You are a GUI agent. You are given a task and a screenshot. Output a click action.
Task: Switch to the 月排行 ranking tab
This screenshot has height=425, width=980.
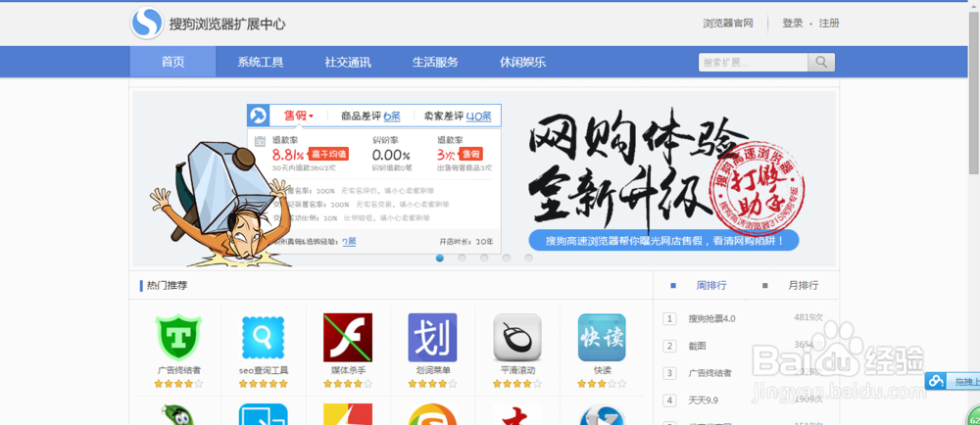tap(804, 285)
